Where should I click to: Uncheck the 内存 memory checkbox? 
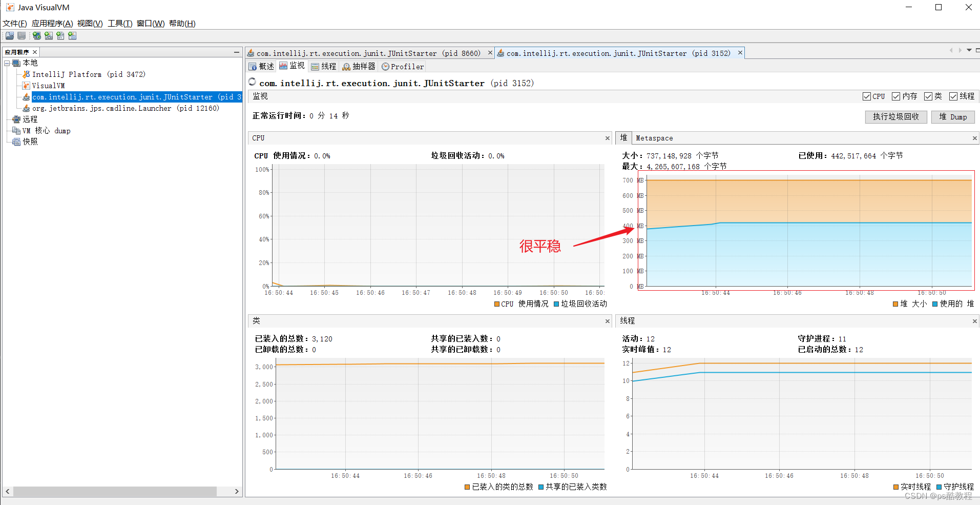click(x=896, y=96)
